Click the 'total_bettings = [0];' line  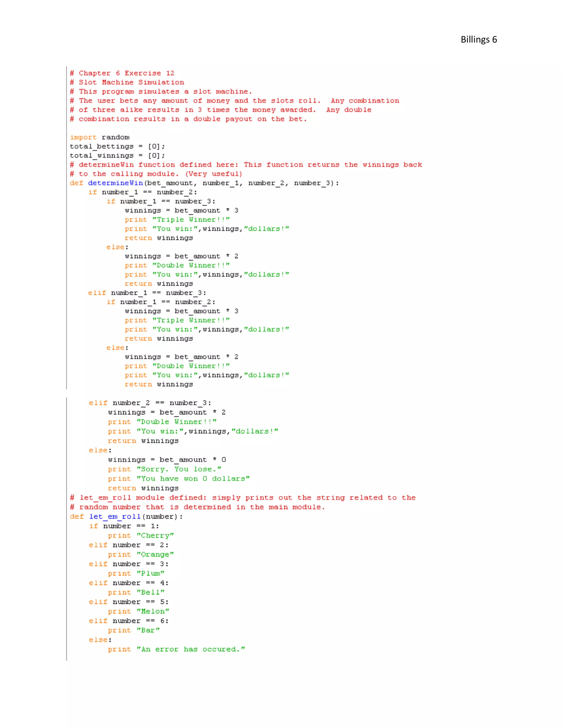tap(117, 146)
